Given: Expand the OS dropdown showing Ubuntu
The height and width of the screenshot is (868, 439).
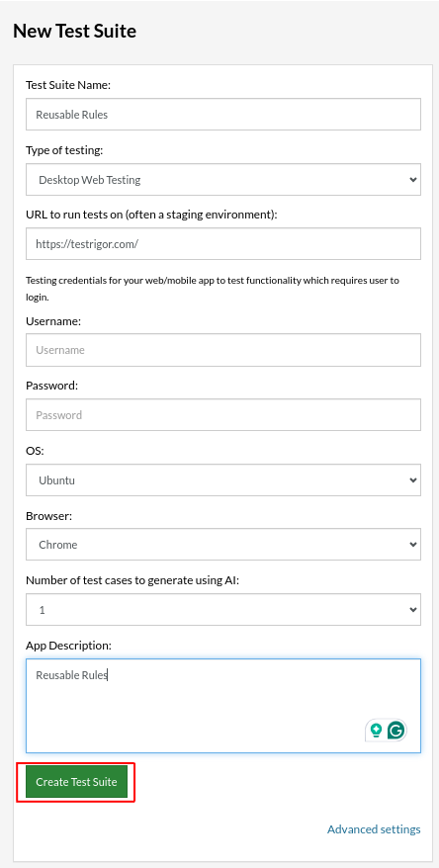Looking at the screenshot, I should [223, 479].
